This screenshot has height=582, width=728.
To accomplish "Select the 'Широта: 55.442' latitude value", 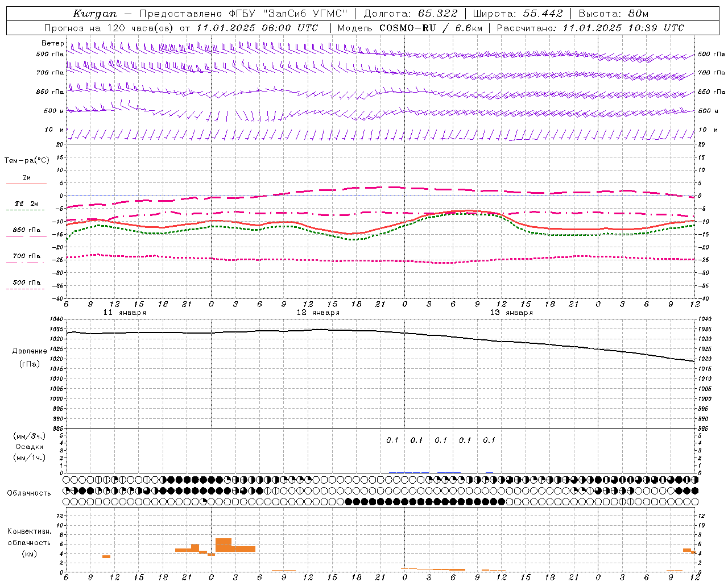I will click(x=518, y=14).
